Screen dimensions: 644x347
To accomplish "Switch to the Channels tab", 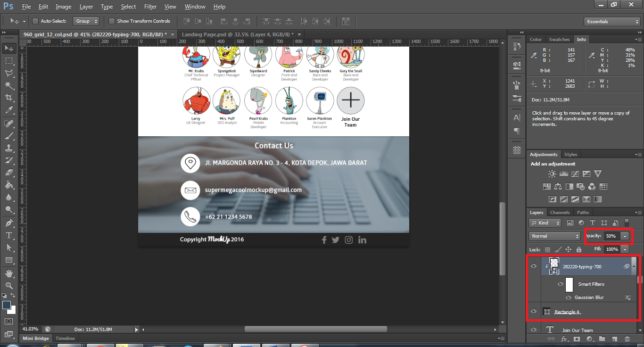I will [x=560, y=213].
